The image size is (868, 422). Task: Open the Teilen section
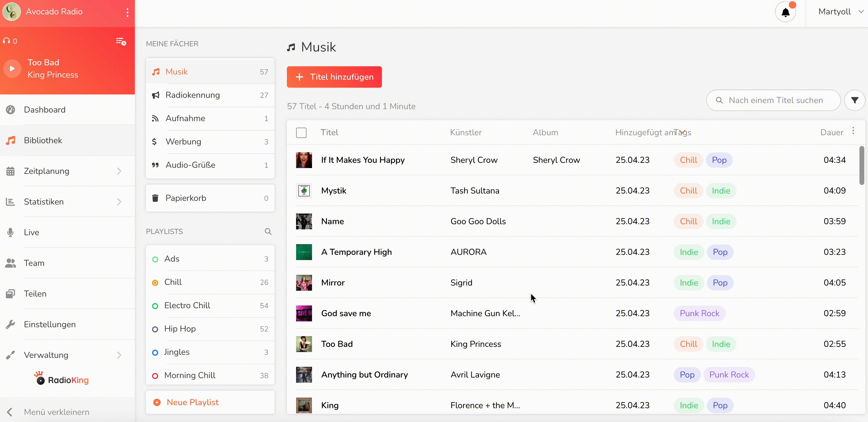click(x=67, y=293)
